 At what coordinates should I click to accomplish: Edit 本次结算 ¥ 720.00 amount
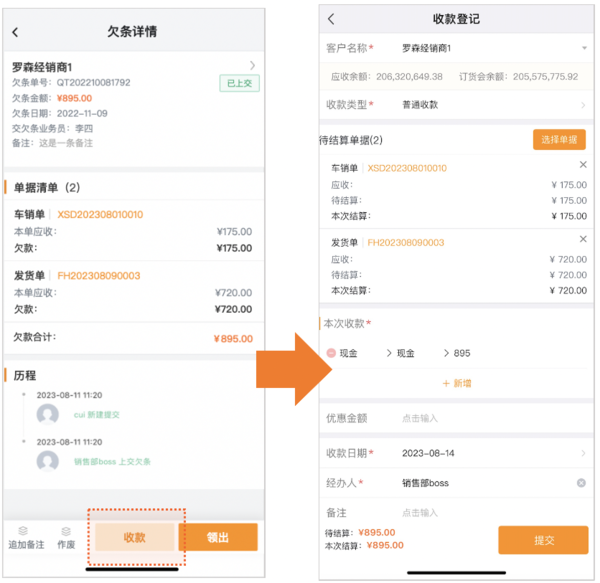[x=568, y=291]
